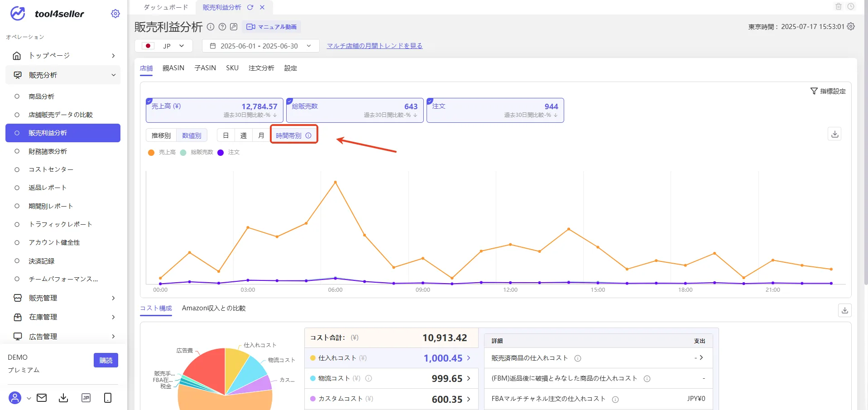Switch to the 親ASIN tab

pos(173,68)
